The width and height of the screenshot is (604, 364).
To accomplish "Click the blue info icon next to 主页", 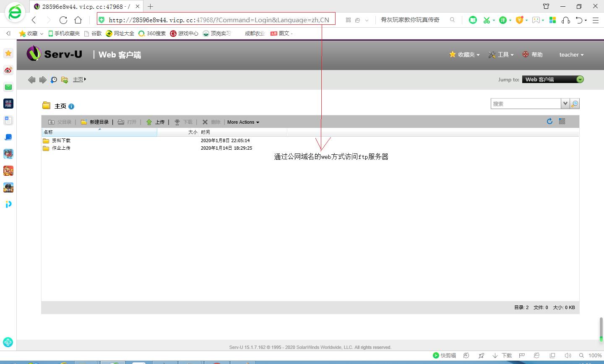I will click(71, 107).
